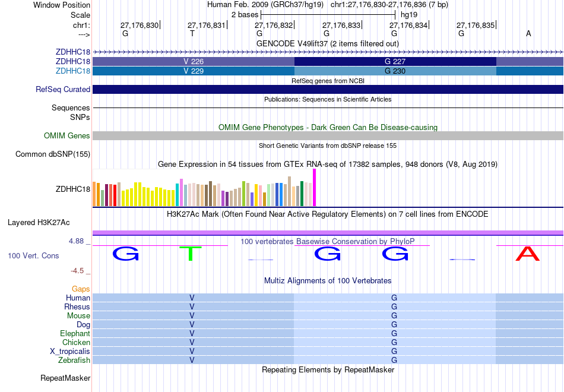The image size is (564, 392).
Task: Click the Mouse species label
Action: pyautogui.click(x=78, y=316)
